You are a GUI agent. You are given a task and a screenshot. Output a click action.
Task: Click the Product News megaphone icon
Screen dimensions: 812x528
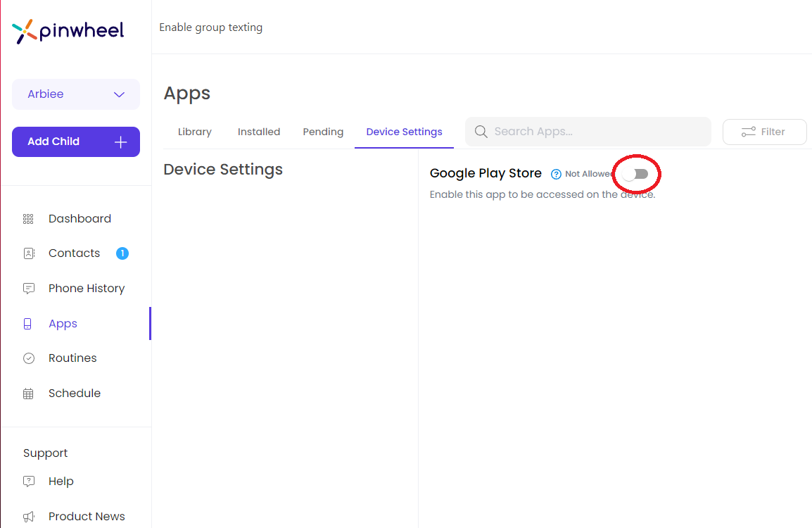(28, 516)
